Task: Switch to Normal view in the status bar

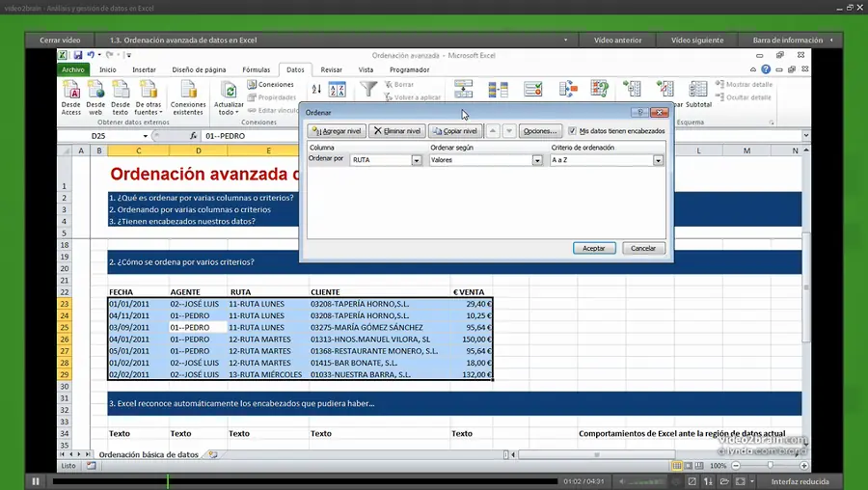Action: click(676, 466)
